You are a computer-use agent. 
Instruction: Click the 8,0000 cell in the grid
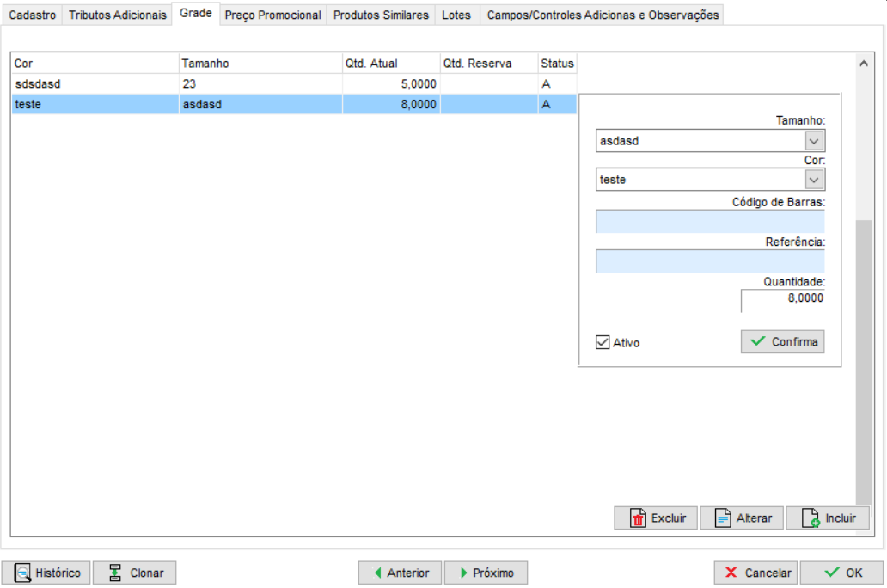pos(391,104)
